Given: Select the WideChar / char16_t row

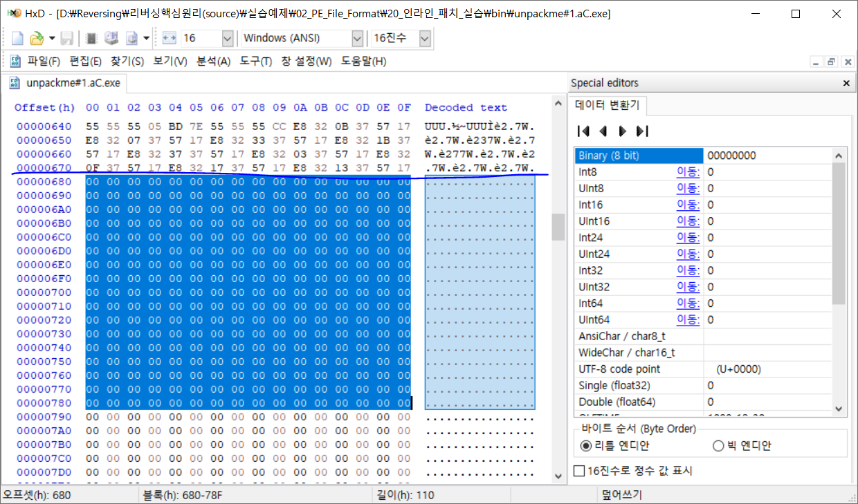Looking at the screenshot, I should [x=703, y=353].
